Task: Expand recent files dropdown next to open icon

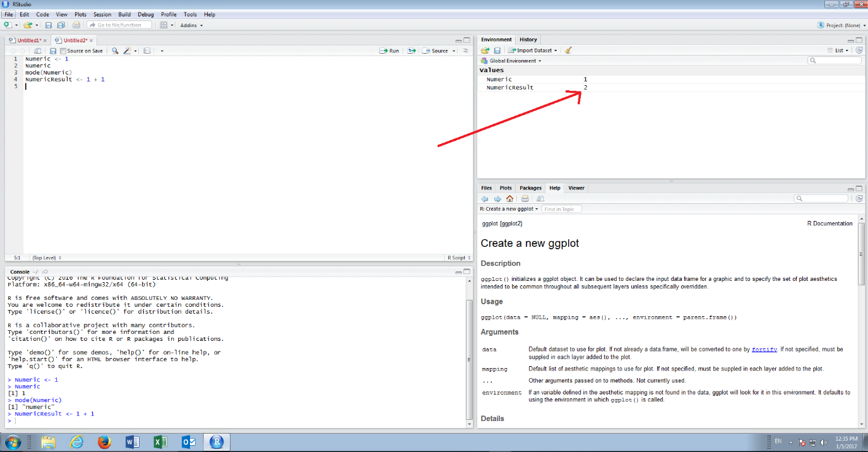Action: (37, 25)
